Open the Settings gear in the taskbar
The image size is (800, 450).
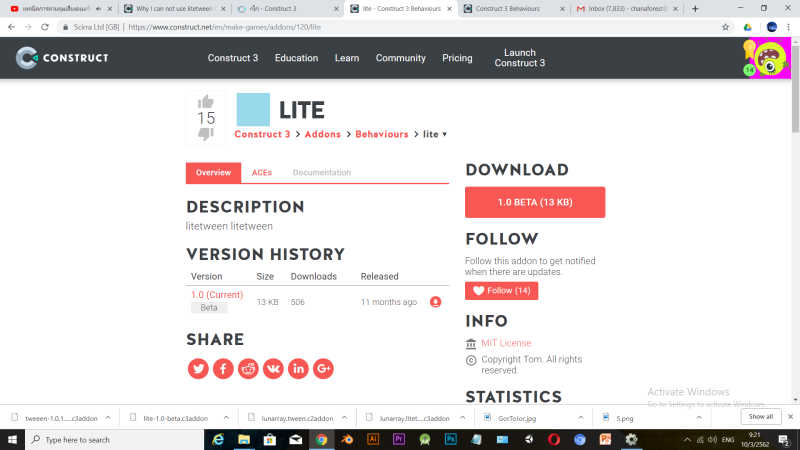(631, 439)
